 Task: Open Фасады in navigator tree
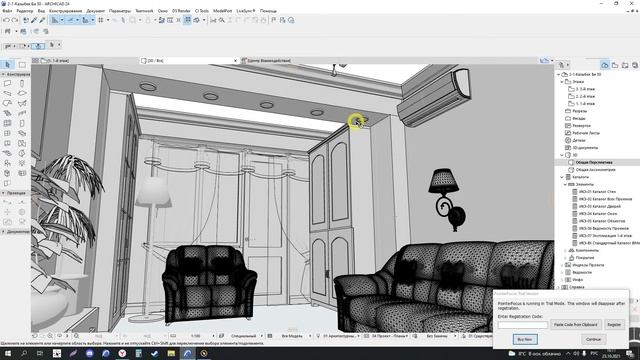[579, 118]
